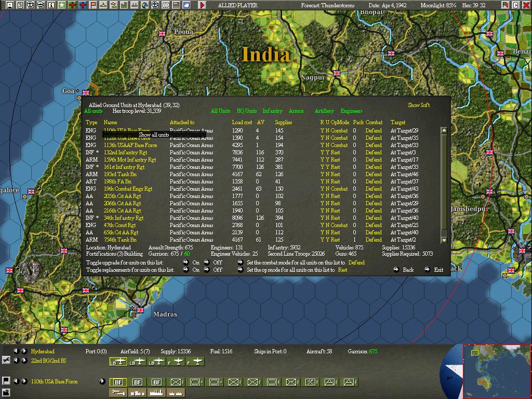
Task: Turn upgrades Off for listed units
Action: [x=207, y=262]
